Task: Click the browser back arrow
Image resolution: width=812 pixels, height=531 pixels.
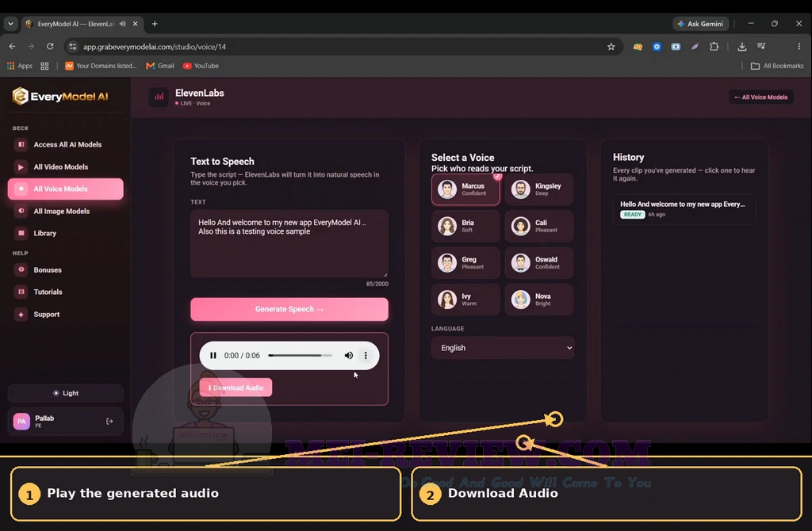Action: click(x=13, y=47)
